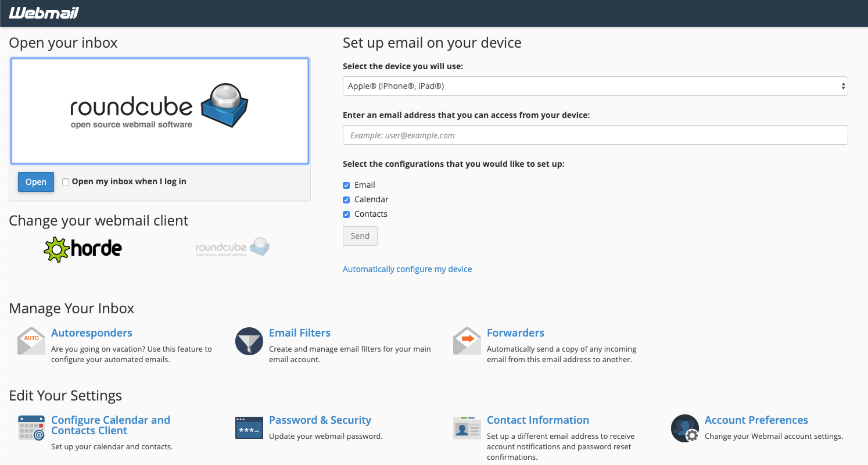
Task: Select roundcube under Change your webmail client
Action: coord(232,246)
